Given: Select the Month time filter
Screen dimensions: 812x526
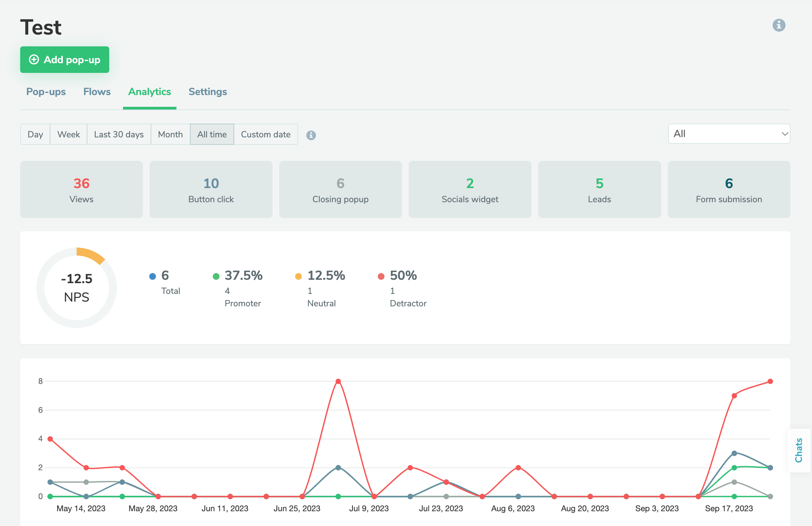Looking at the screenshot, I should pos(170,134).
